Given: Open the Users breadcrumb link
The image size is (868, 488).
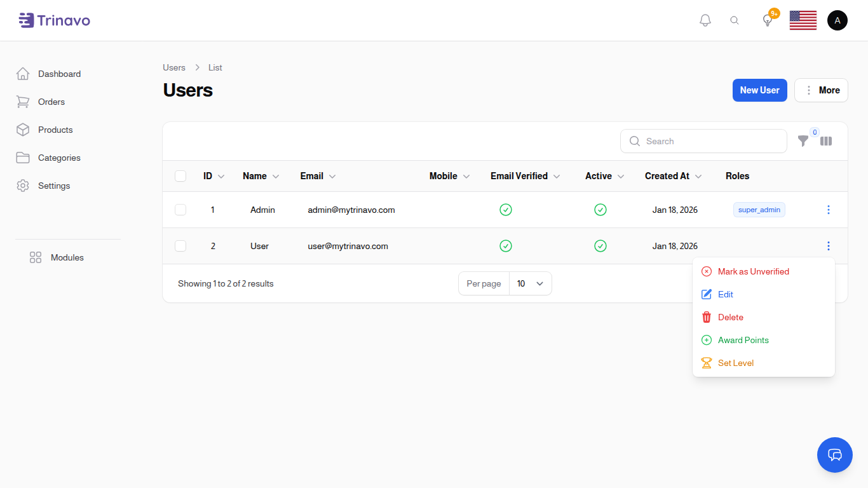Looking at the screenshot, I should [173, 67].
